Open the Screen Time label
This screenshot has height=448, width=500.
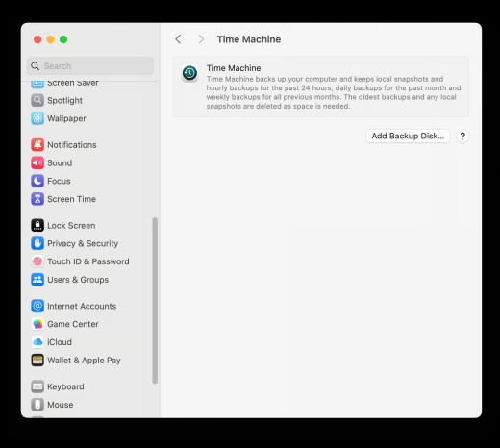coord(71,199)
